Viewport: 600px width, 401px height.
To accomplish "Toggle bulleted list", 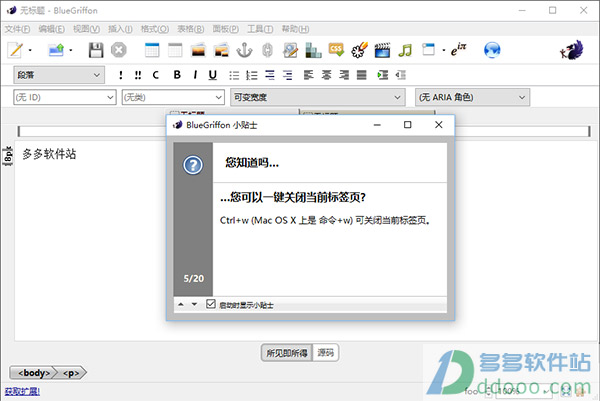I will pyautogui.click(x=234, y=75).
